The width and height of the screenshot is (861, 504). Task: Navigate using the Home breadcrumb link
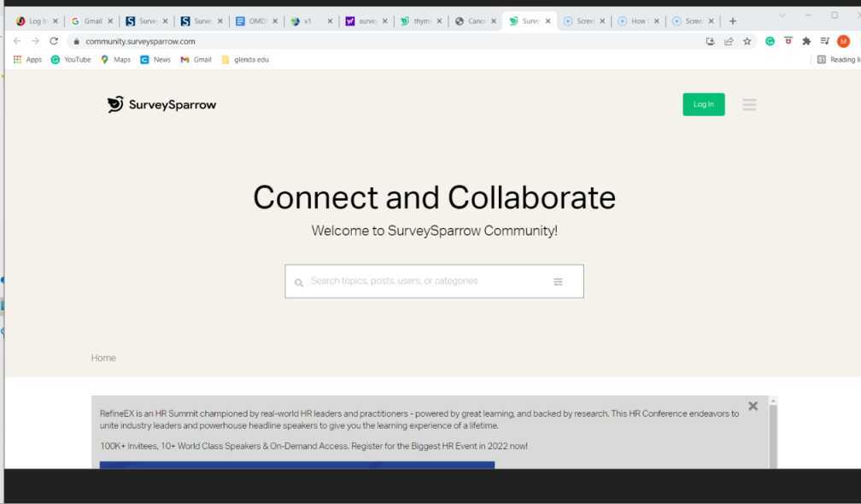point(103,357)
